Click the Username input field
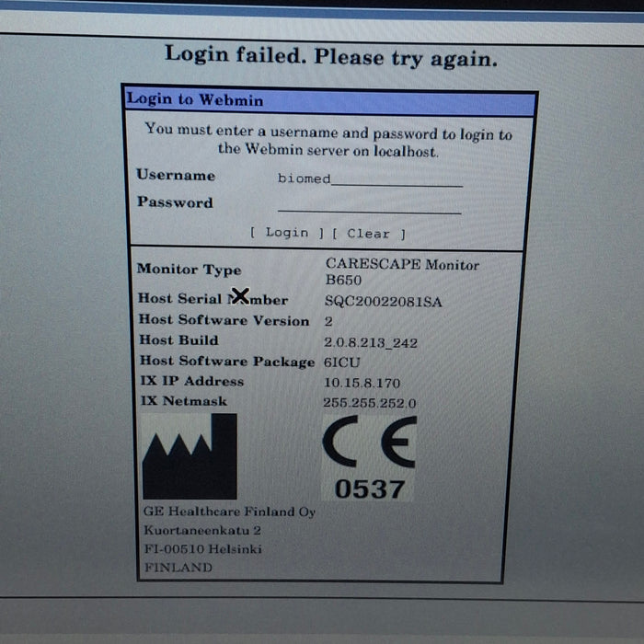 click(x=370, y=178)
